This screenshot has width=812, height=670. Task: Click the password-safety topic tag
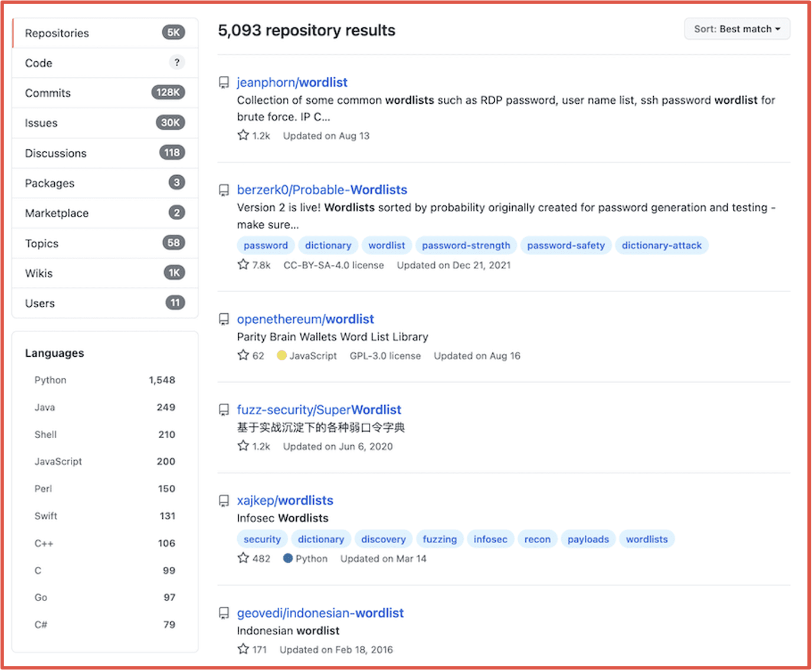[x=566, y=245]
